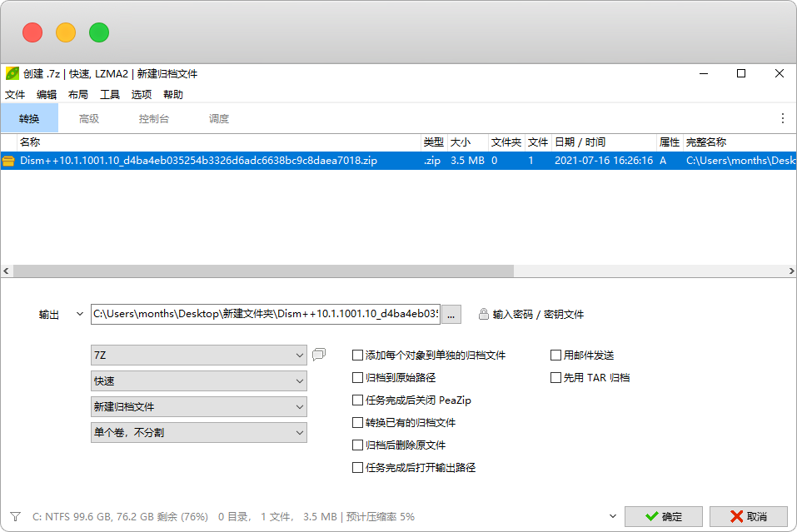Open the 工具 menu

click(110, 95)
